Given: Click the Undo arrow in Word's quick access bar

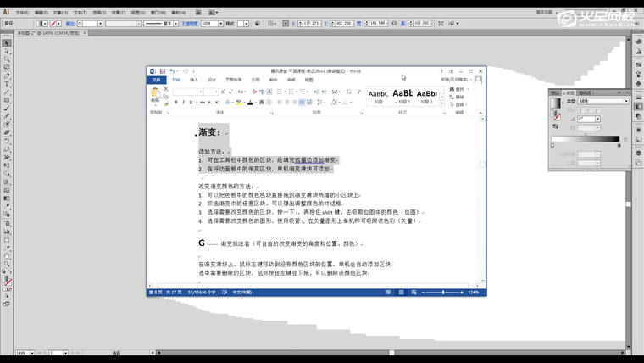Looking at the screenshot, I should (172, 71).
